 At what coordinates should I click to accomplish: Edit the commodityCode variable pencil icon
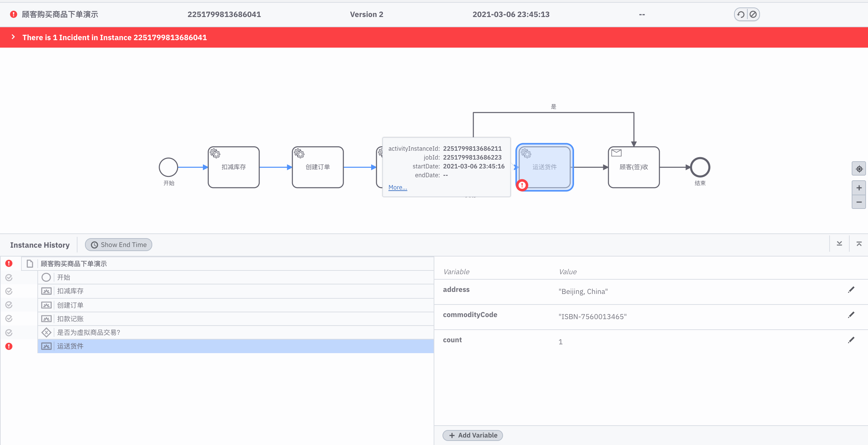coord(851,315)
